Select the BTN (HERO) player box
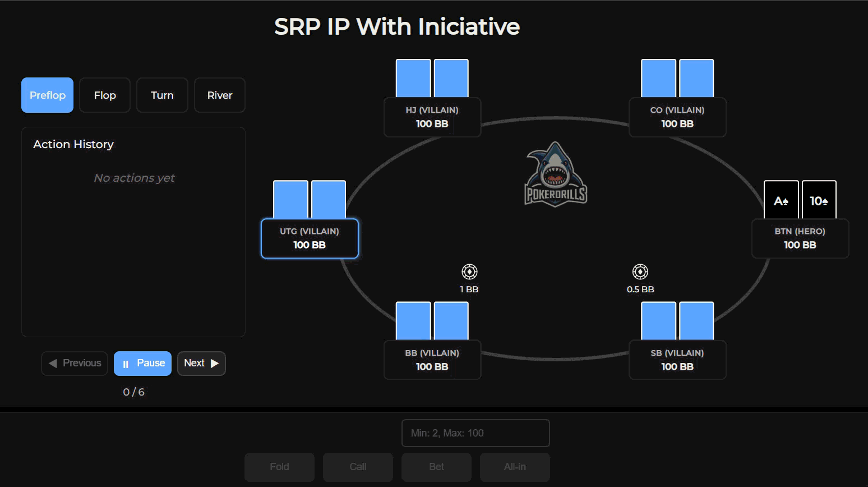Viewport: 868px width, 487px height. point(800,238)
